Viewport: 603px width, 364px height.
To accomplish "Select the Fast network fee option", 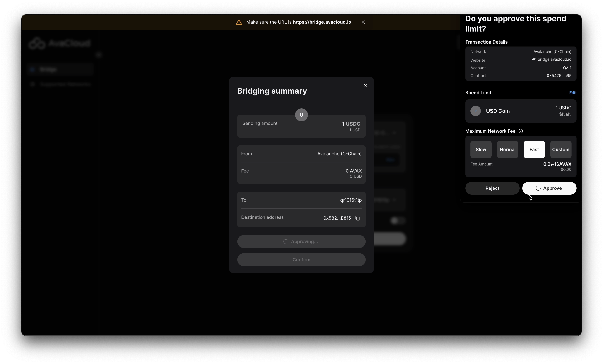I will point(534,150).
